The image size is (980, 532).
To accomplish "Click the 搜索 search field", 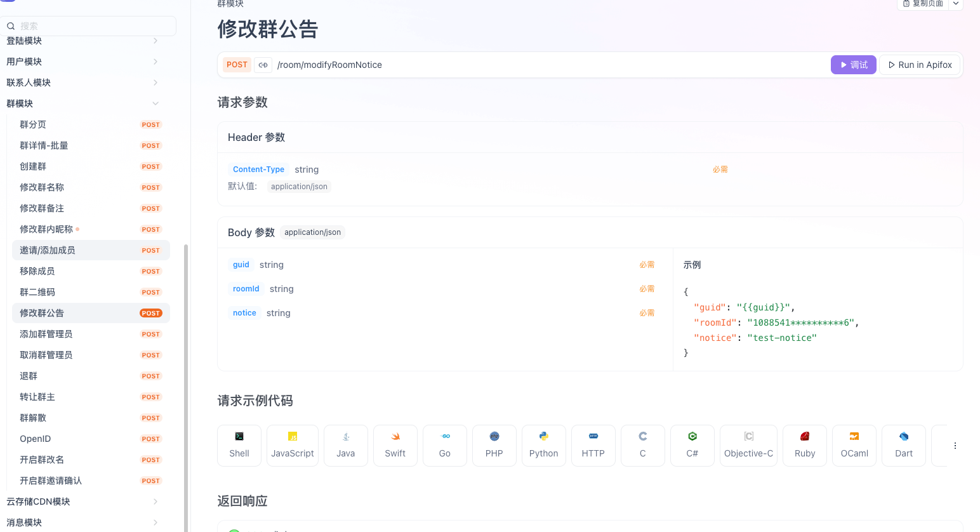I will [x=89, y=26].
